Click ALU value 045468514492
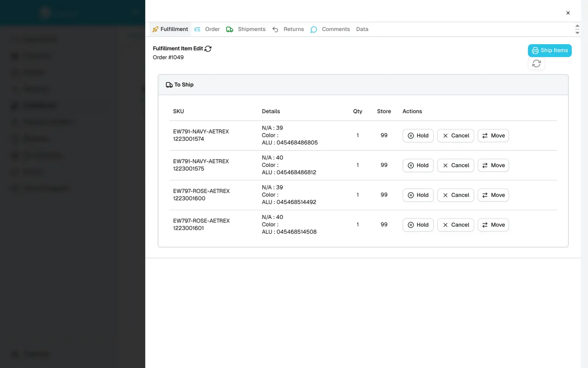This screenshot has width=588, height=368. [x=296, y=202]
